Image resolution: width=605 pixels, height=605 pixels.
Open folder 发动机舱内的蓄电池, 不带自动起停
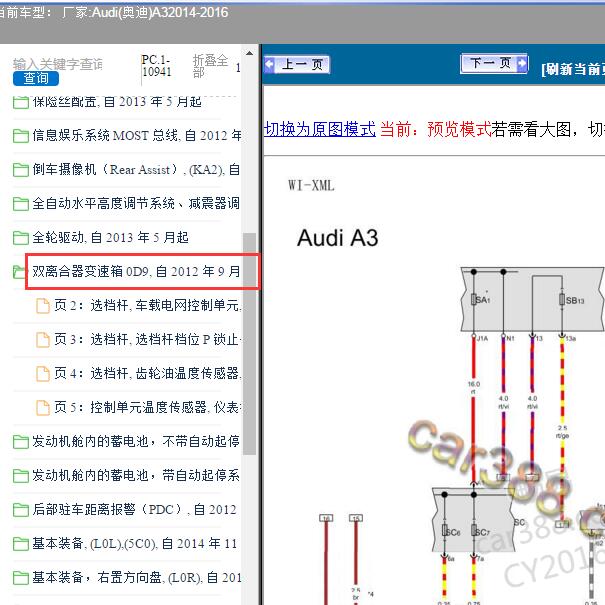136,441
